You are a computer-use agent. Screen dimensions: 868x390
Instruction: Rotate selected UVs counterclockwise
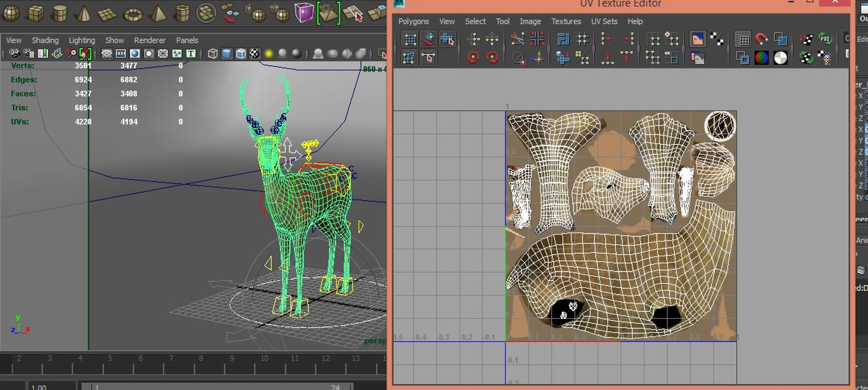(473, 58)
